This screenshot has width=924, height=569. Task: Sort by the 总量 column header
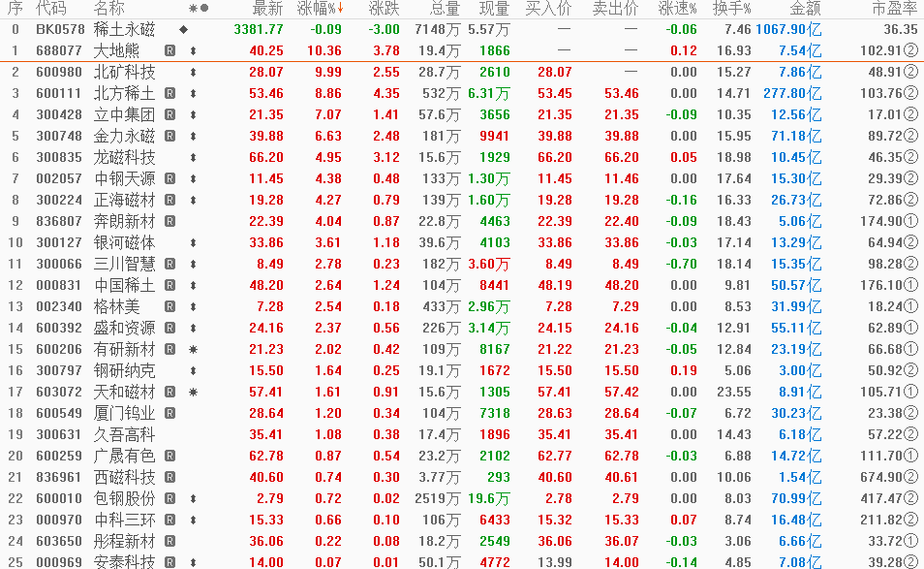click(445, 9)
